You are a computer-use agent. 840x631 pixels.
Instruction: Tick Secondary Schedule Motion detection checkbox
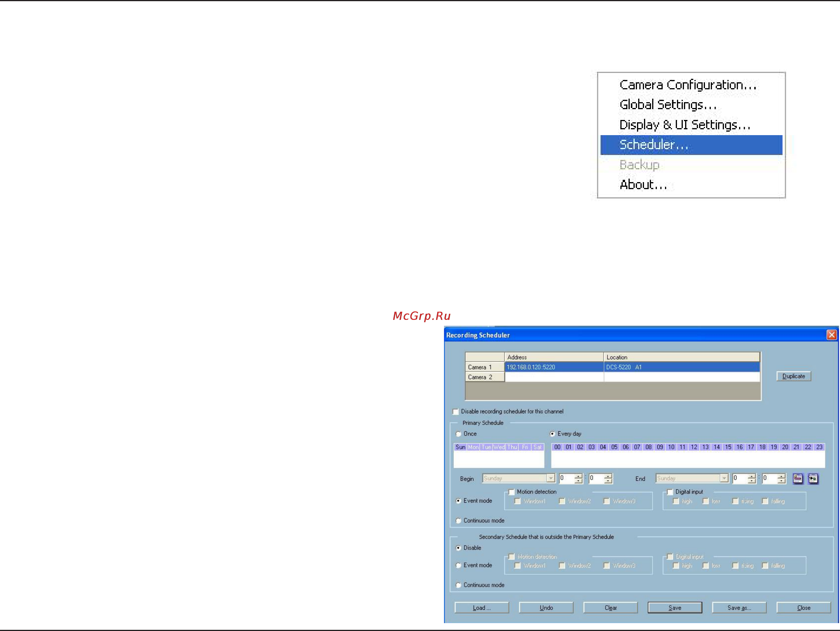click(x=512, y=557)
